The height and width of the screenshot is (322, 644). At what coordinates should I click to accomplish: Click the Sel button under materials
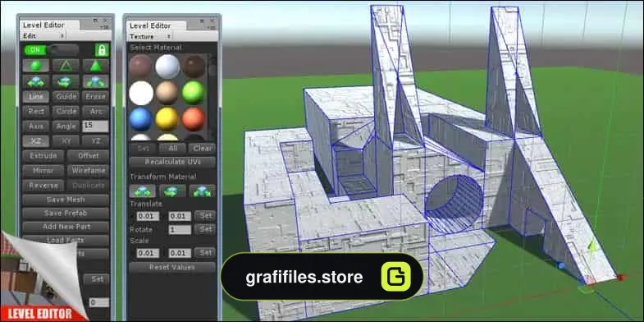coord(143,149)
